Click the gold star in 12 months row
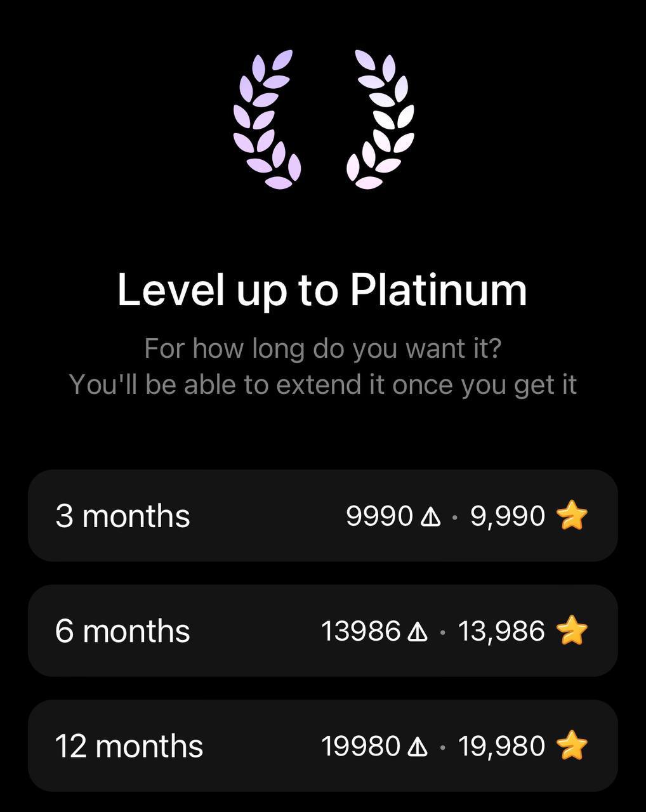The height and width of the screenshot is (812, 646). coord(572,745)
